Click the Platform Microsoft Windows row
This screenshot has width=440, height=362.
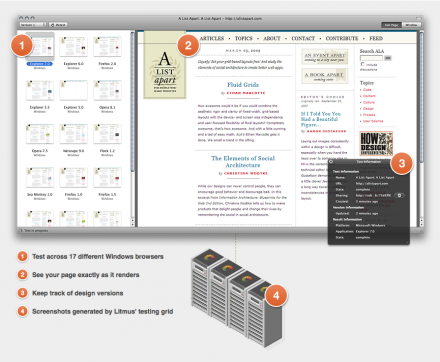(x=360, y=225)
